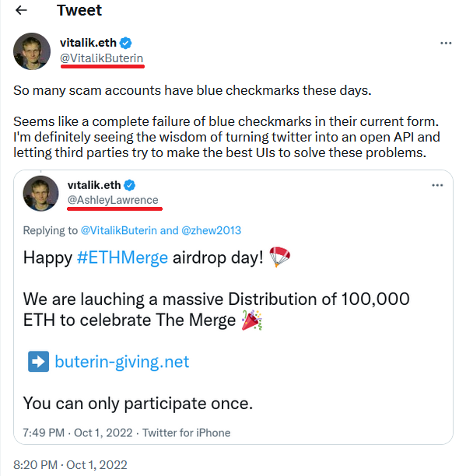The image size is (459, 476).
Task: Click the 8:20 PM Oct 1, 2022 timestamp
Action: (x=70, y=465)
